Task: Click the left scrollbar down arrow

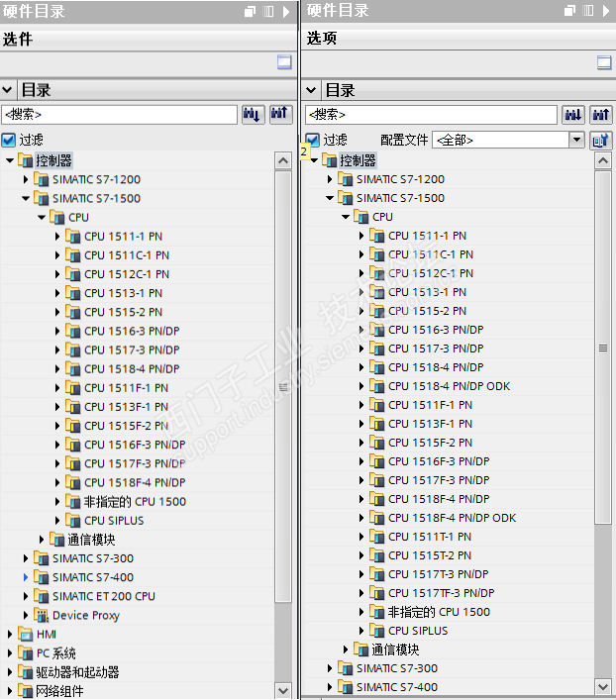Action: coord(283,691)
